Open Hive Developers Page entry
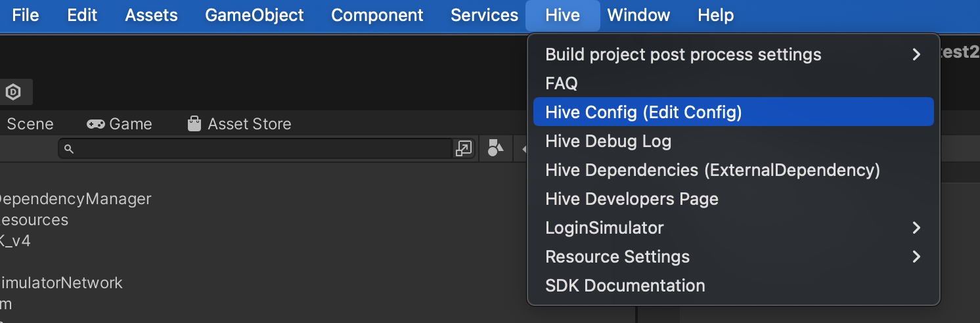980x323 pixels. [x=632, y=199]
